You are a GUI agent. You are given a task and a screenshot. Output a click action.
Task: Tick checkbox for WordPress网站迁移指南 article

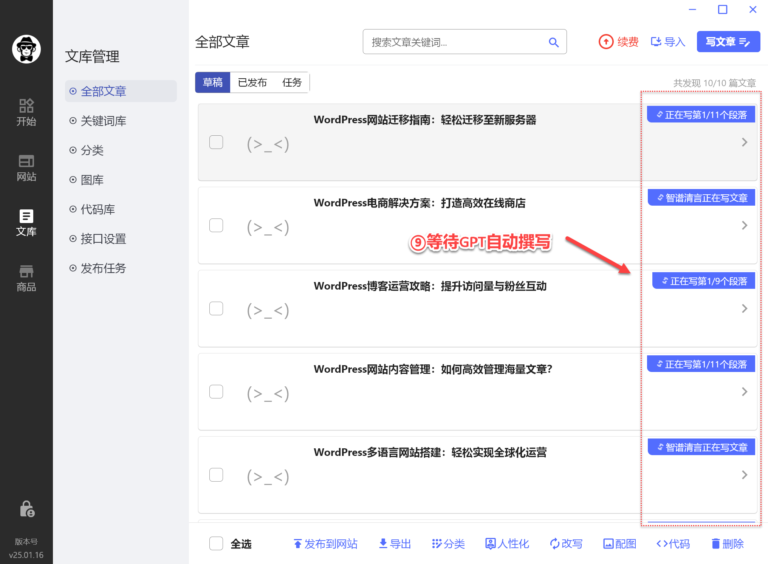coord(216,142)
